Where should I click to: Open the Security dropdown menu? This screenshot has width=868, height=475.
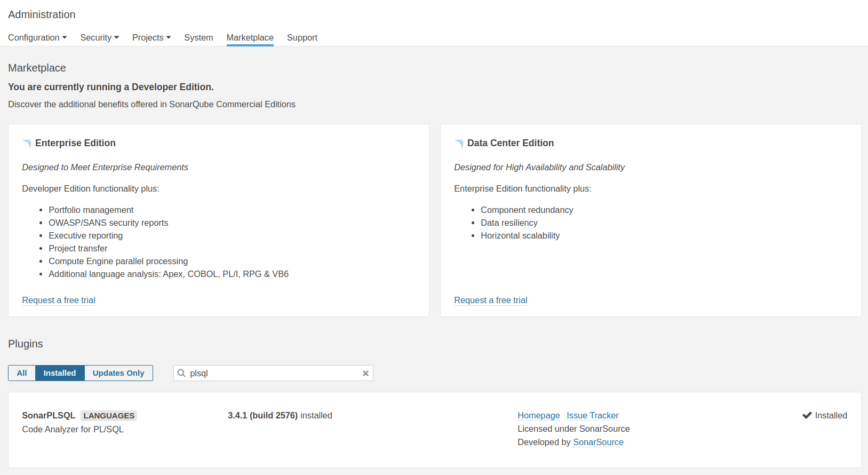click(x=100, y=37)
